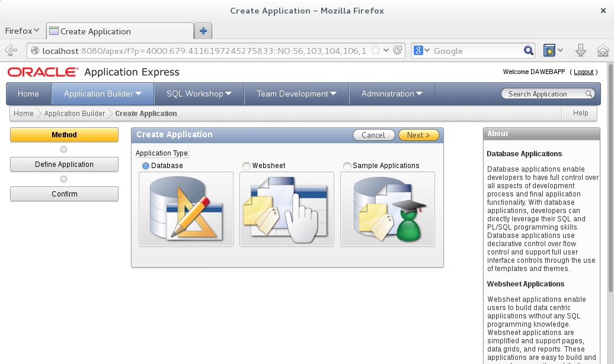Open a new tab with the plus button
This screenshot has height=364, width=614.
click(x=203, y=31)
